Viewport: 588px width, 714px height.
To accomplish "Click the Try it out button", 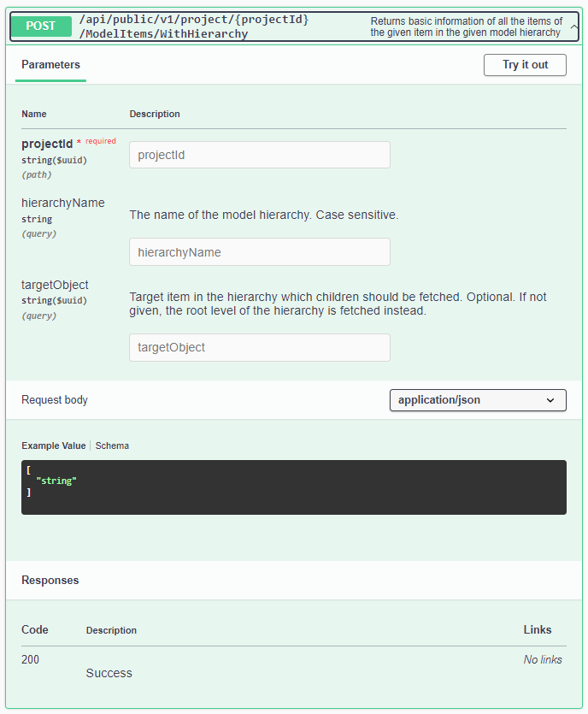I will (525, 65).
